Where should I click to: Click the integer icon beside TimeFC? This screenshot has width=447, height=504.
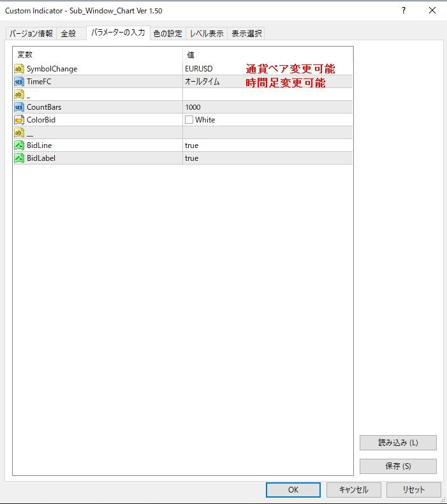[19, 82]
